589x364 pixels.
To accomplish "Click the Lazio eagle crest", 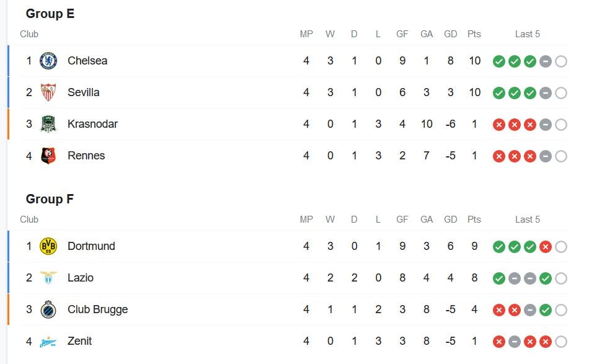I will coord(48,278).
